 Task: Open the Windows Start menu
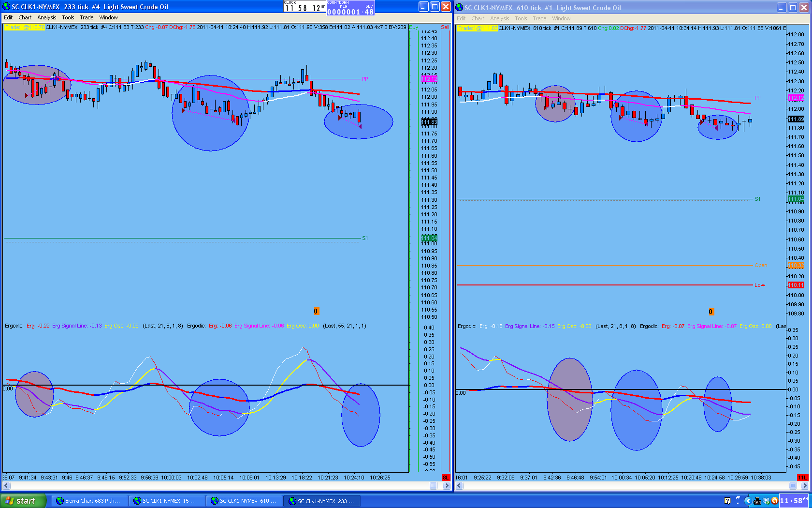pos(24,501)
